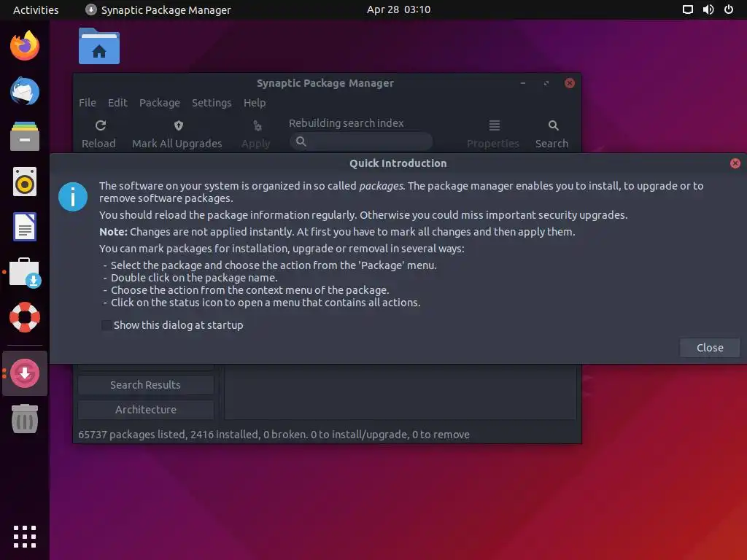Viewport: 747px width, 560px height.
Task: Click the Architecture filter button
Action: click(x=146, y=410)
